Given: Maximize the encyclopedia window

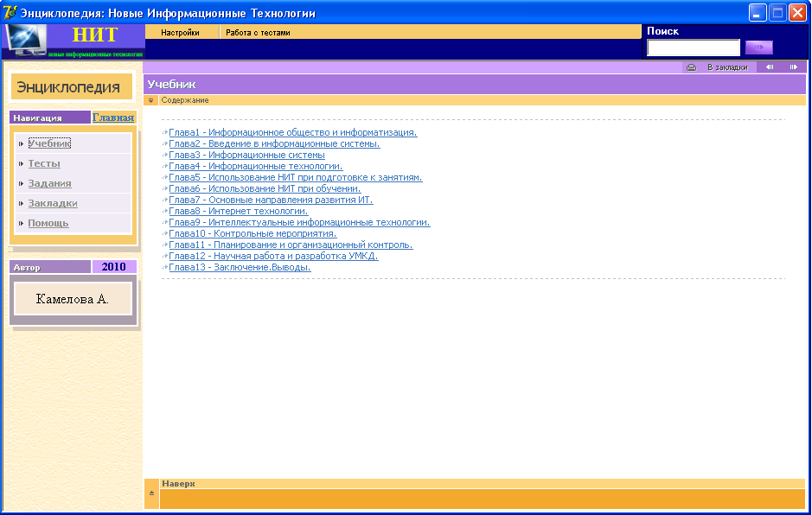Looking at the screenshot, I should pyautogui.click(x=777, y=12).
